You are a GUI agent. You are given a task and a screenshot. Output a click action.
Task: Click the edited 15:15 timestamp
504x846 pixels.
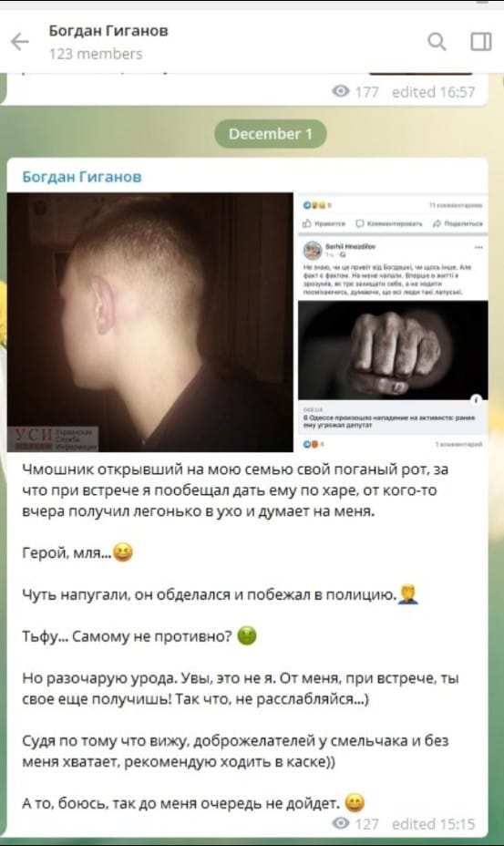coord(434,824)
